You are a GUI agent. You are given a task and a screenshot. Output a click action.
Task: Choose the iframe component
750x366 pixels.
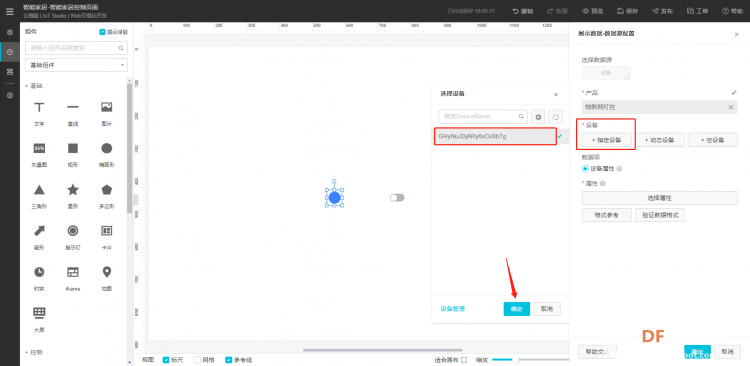[x=73, y=278]
